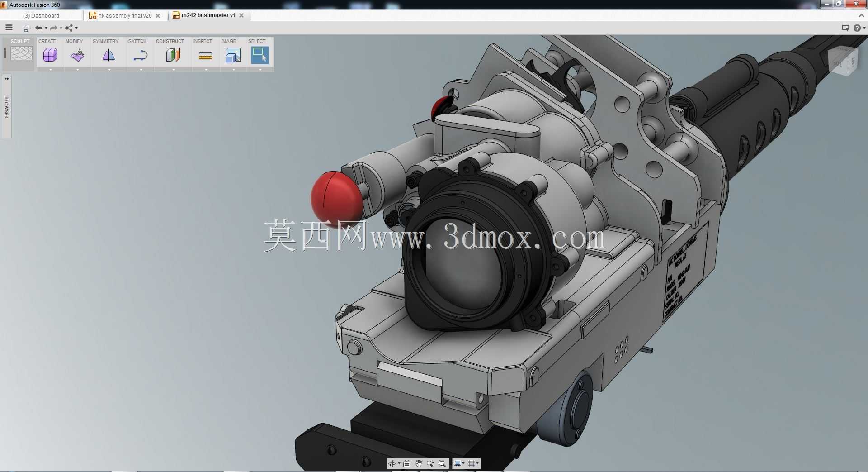Expand the Sketch menu dropdown arrow
The height and width of the screenshot is (472, 868).
[141, 70]
